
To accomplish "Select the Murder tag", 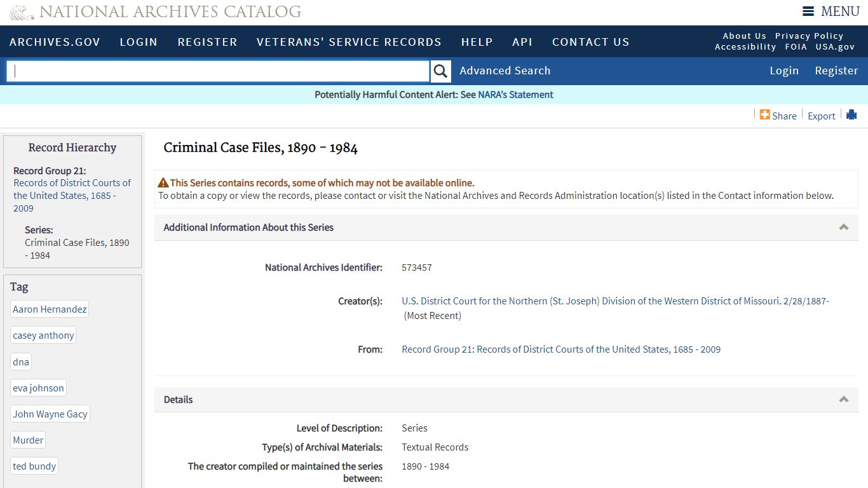I will pyautogui.click(x=28, y=440).
